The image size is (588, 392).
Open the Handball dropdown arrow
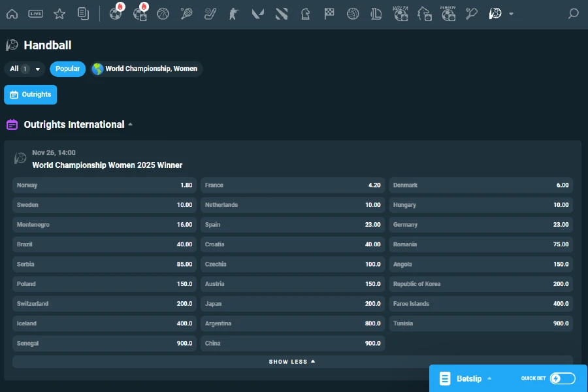[x=511, y=14]
